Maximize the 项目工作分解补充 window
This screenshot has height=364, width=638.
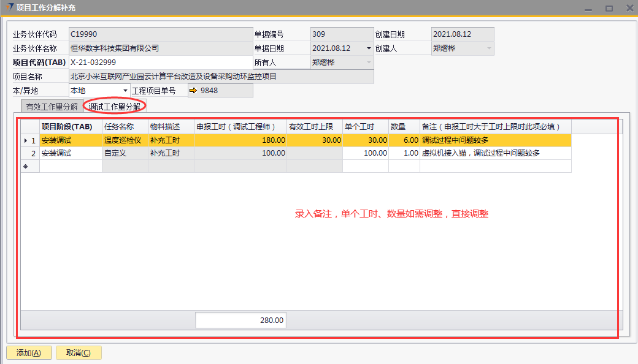point(609,9)
